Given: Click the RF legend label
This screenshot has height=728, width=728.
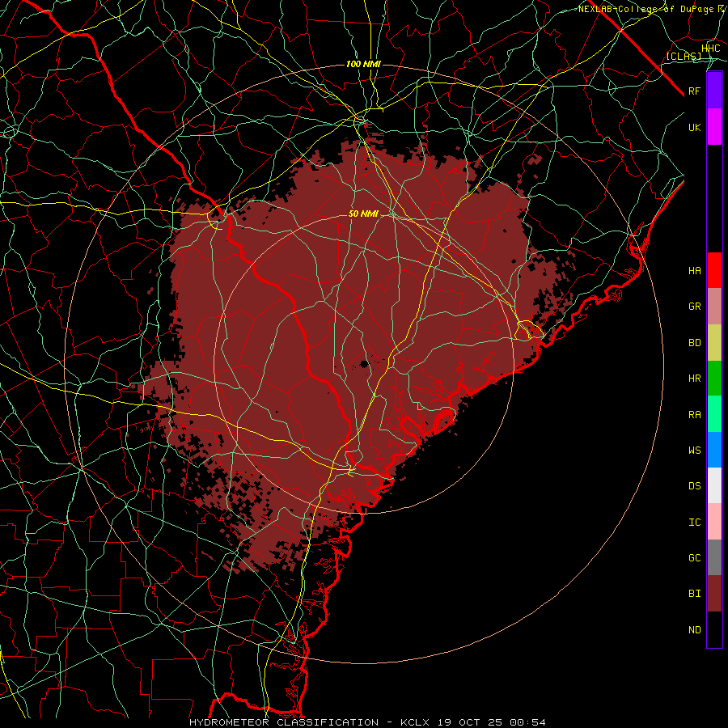Looking at the screenshot, I should [x=694, y=91].
